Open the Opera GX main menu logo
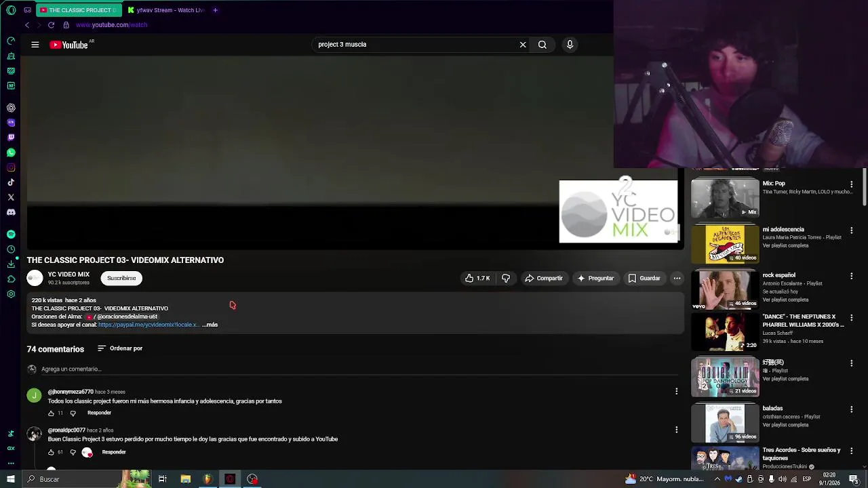868x488 pixels. [x=11, y=10]
